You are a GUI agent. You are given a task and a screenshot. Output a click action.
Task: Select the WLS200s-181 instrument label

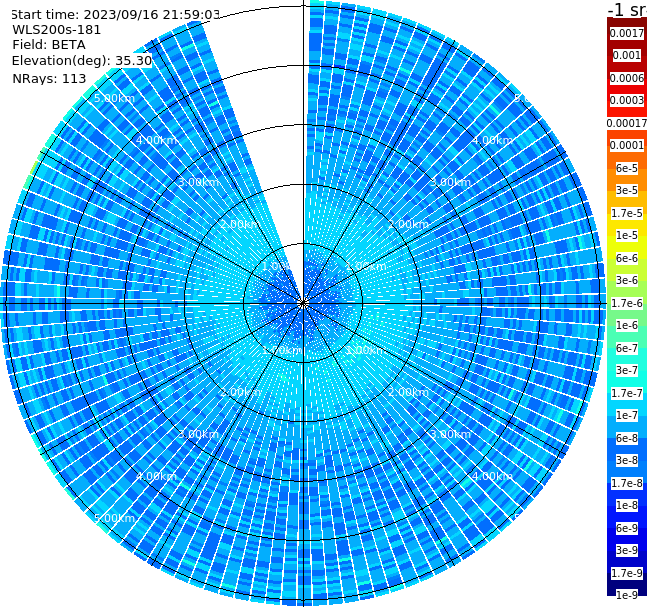[57, 30]
